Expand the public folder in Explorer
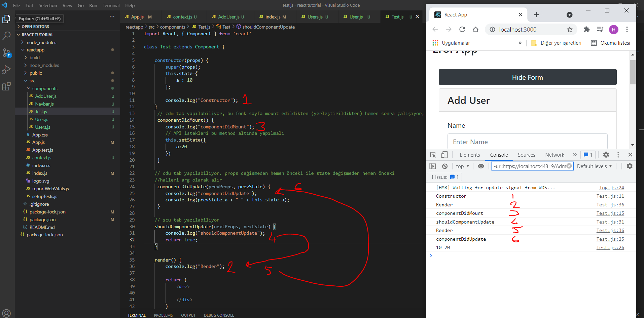 point(36,73)
